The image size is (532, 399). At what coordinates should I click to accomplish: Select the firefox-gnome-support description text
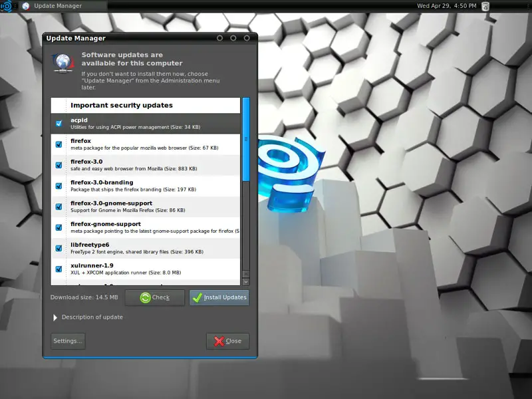coord(155,231)
